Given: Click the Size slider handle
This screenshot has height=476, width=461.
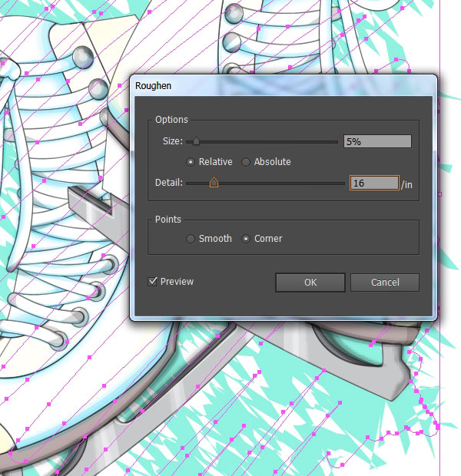Looking at the screenshot, I should [196, 141].
